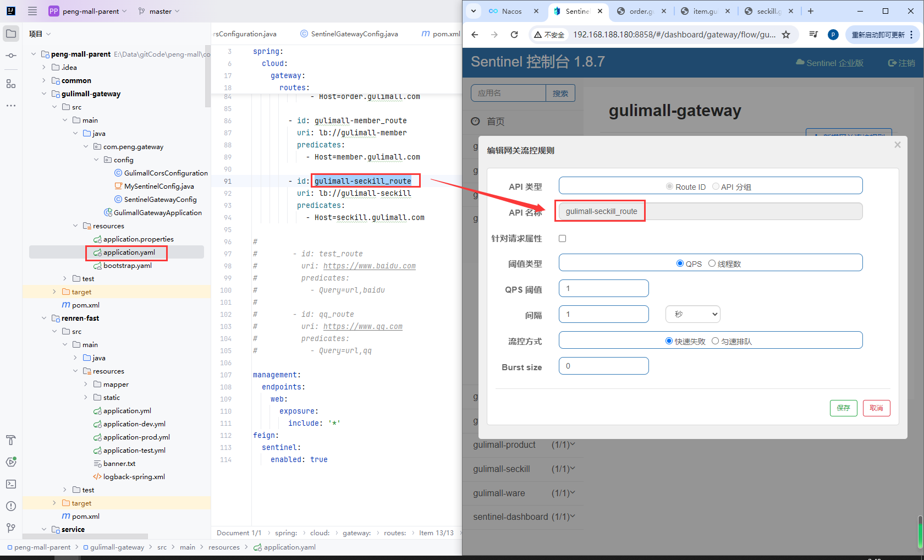
Task: Bookmark this page with the star icon
Action: [786, 35]
